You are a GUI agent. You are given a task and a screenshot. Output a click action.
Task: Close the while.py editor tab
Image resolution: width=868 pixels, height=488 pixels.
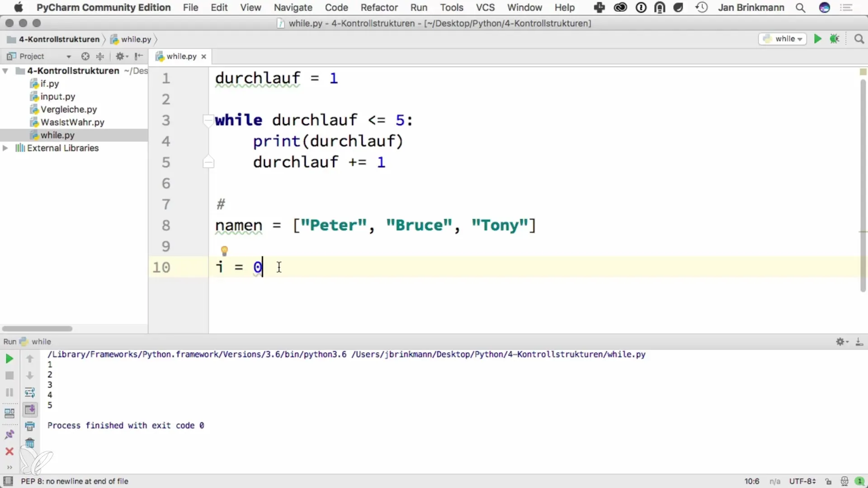(x=204, y=56)
